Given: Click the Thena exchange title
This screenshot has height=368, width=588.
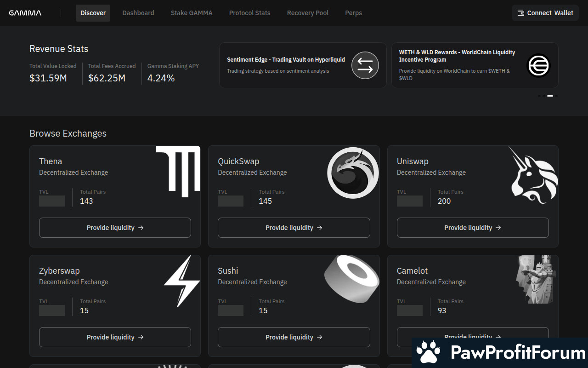Looking at the screenshot, I should 51,161.
